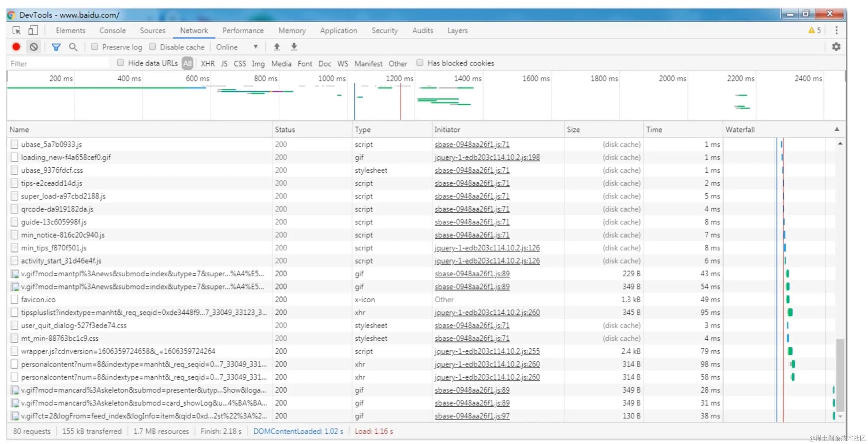
Task: Click the loading_new-f4a658cef0.gif file icon
Action: (x=14, y=157)
